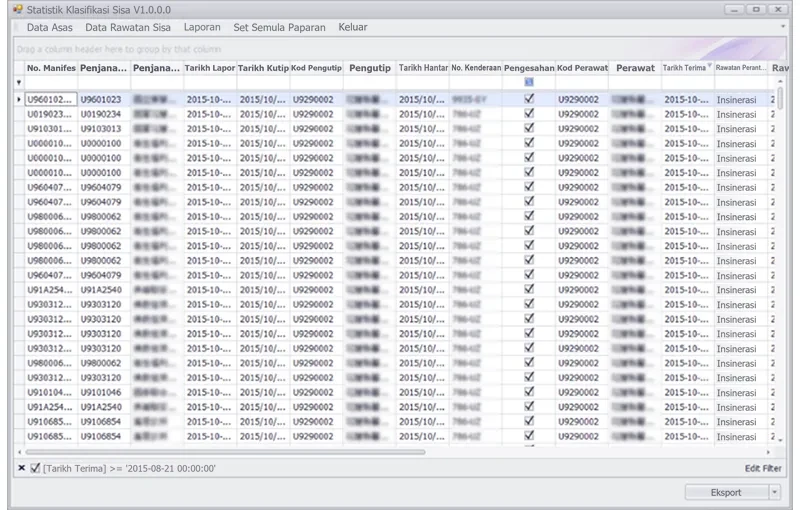The height and width of the screenshot is (510, 800).
Task: Click the application icon in title bar
Action: pyautogui.click(x=18, y=9)
